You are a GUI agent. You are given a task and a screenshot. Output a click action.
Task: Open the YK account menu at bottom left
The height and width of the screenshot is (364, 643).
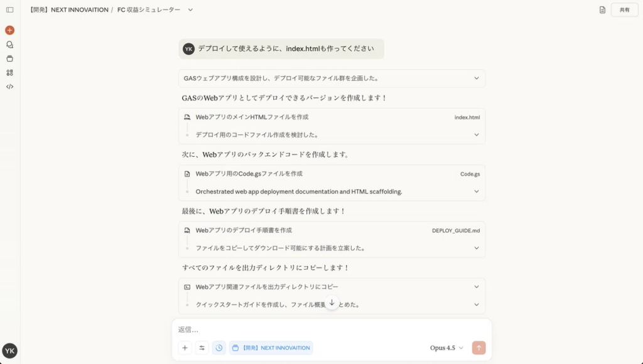[9, 351]
